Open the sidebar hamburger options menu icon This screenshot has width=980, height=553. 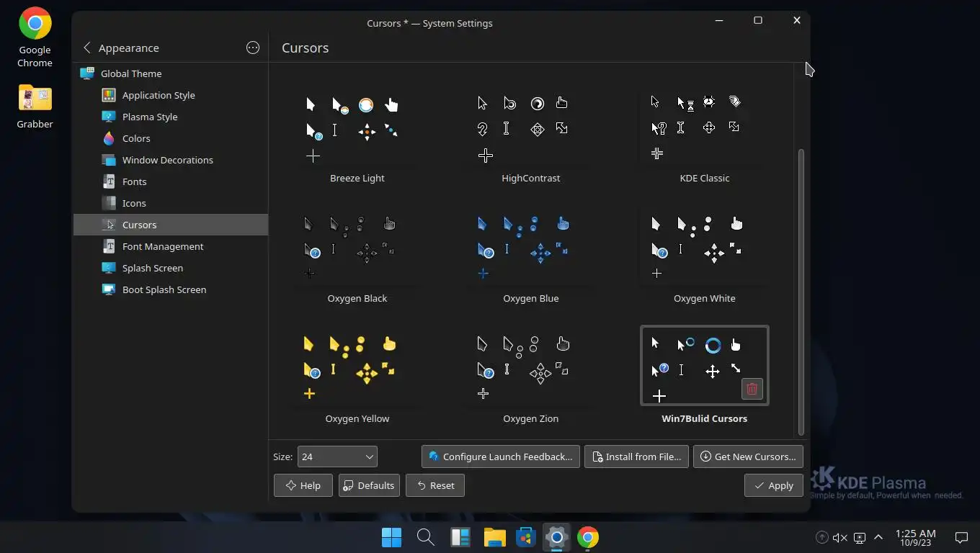253,48
